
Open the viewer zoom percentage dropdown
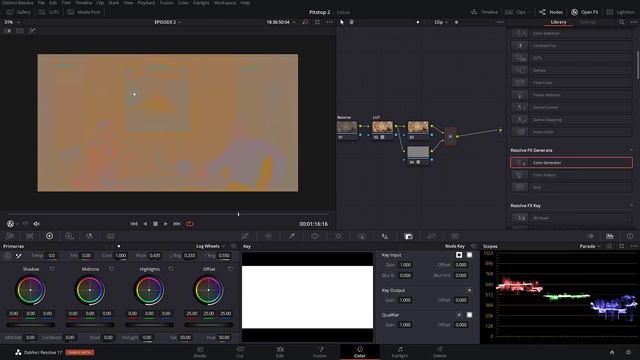pyautogui.click(x=11, y=22)
